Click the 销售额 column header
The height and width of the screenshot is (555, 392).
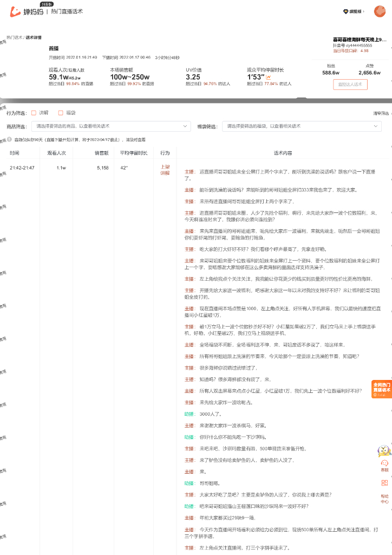tap(102, 153)
